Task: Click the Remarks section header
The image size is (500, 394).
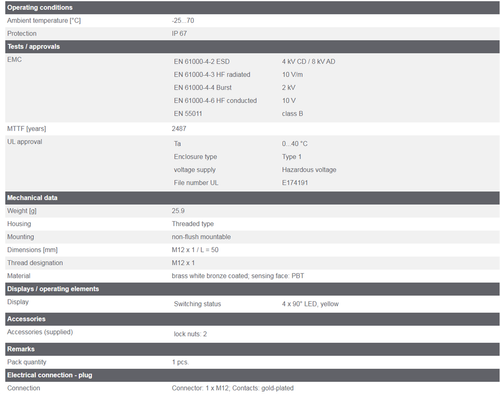Action: pyautogui.click(x=252, y=349)
